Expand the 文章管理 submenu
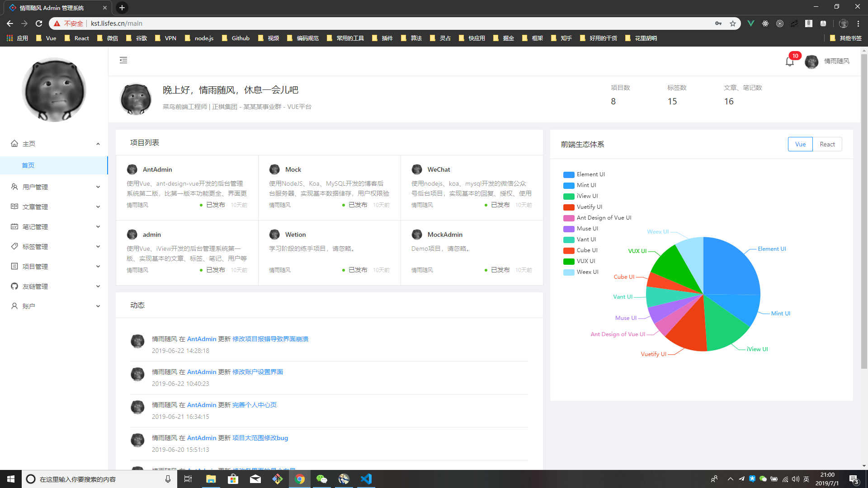868x488 pixels. tap(54, 206)
